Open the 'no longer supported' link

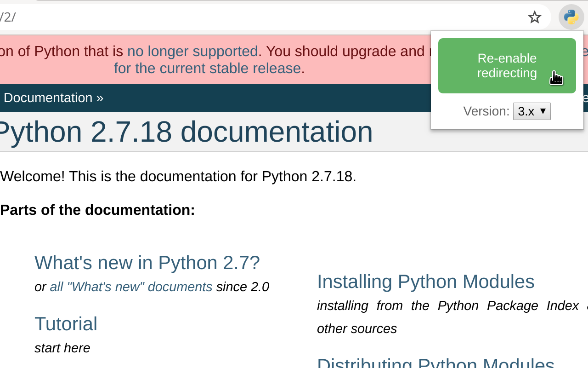[x=192, y=51]
